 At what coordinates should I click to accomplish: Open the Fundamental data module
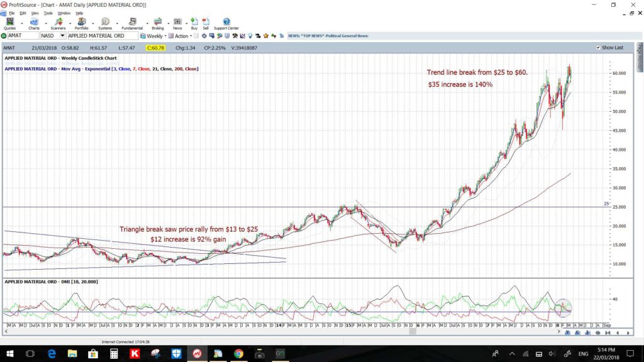click(x=132, y=23)
